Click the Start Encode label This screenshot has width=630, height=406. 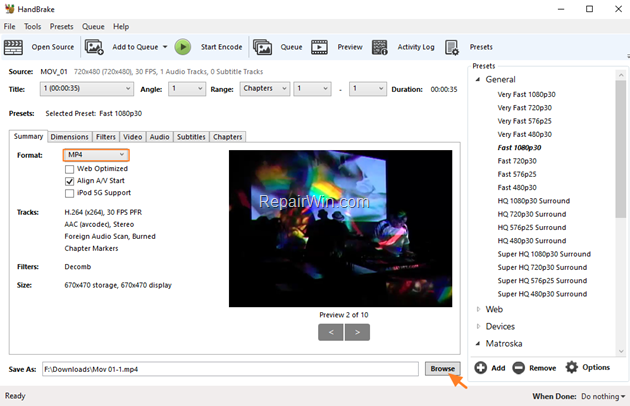pyautogui.click(x=221, y=47)
